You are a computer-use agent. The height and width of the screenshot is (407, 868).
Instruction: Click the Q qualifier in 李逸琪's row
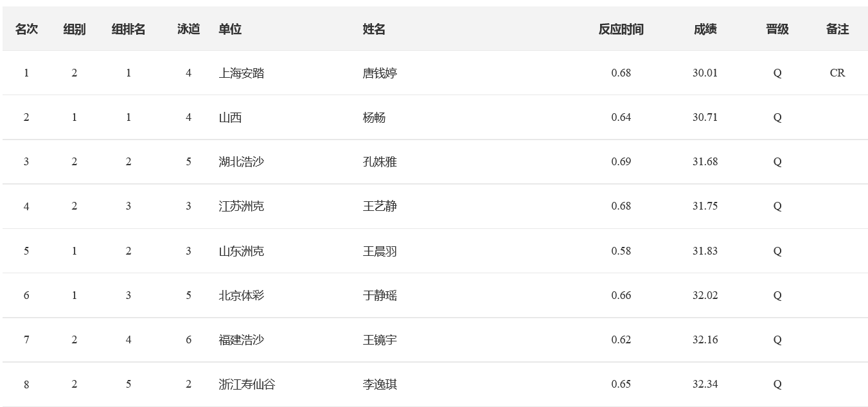777,384
